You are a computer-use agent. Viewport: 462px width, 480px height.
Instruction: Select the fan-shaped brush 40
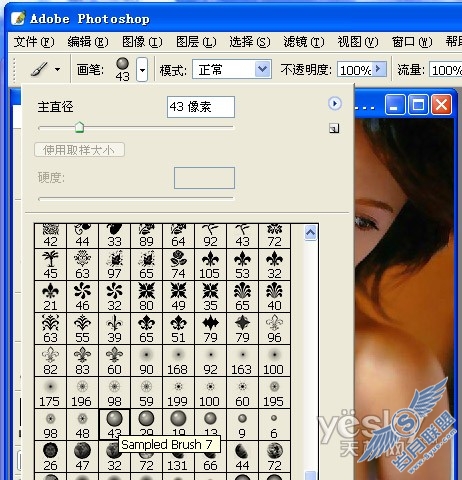274,297
